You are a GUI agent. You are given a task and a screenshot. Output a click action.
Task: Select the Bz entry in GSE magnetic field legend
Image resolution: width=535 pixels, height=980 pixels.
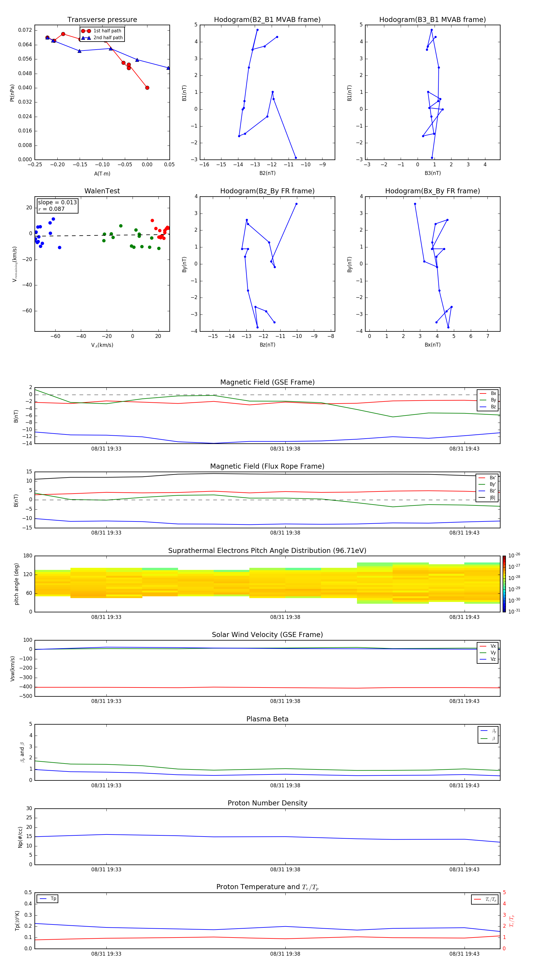click(x=488, y=407)
